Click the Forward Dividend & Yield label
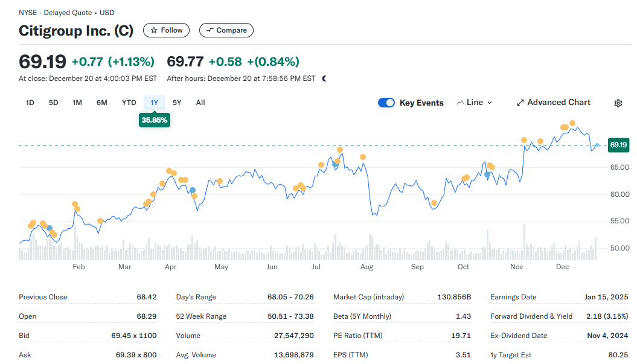 (x=531, y=316)
